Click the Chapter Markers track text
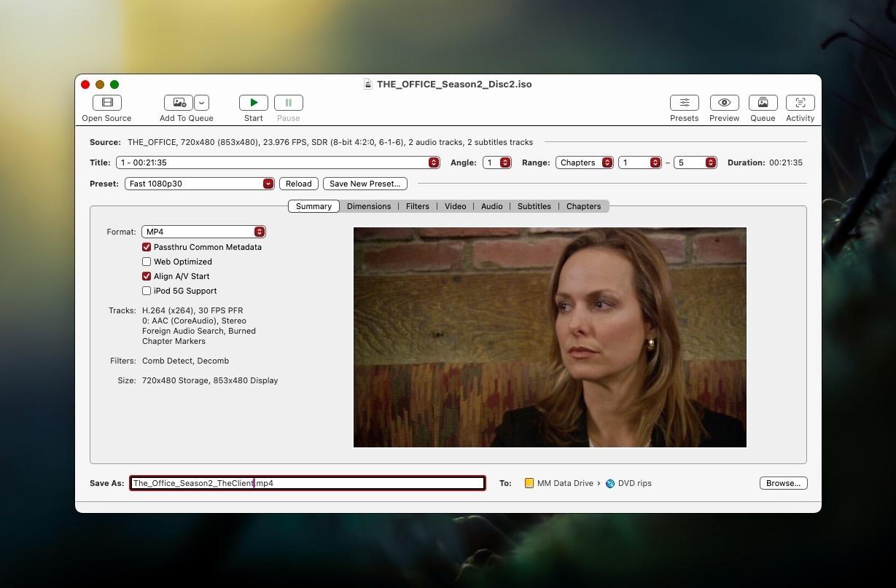Image resolution: width=896 pixels, height=588 pixels. click(x=174, y=341)
